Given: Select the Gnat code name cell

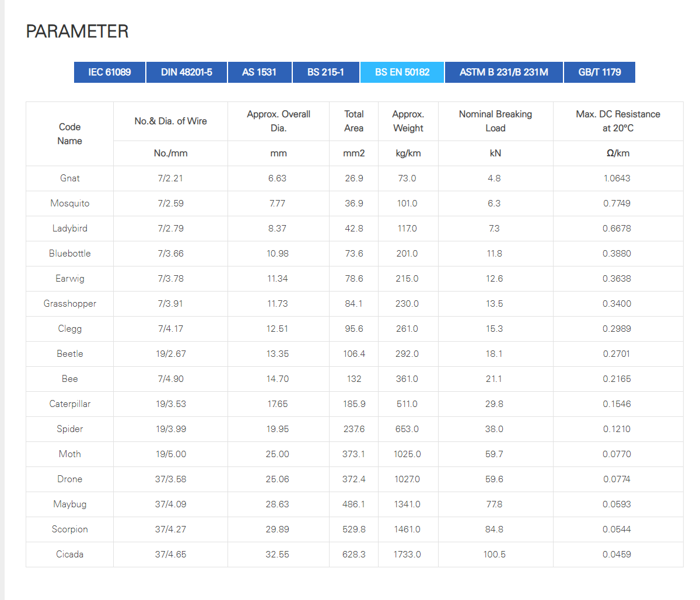Looking at the screenshot, I should 70,178.
